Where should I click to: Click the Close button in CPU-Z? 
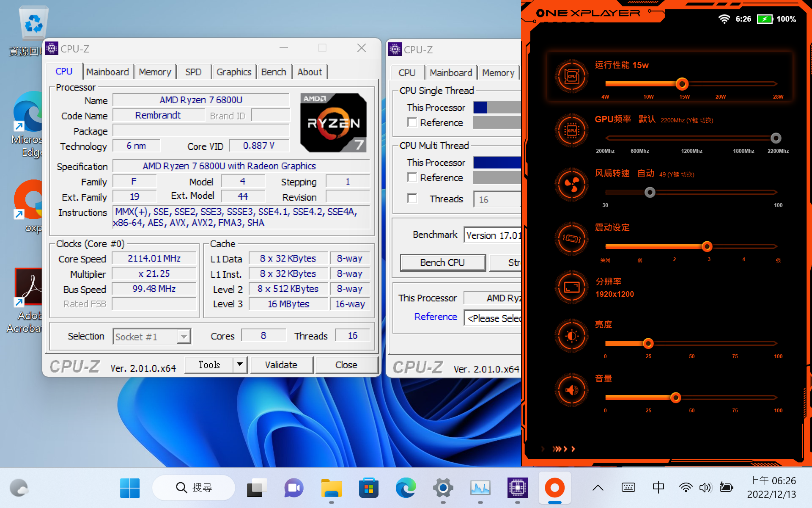[346, 364]
